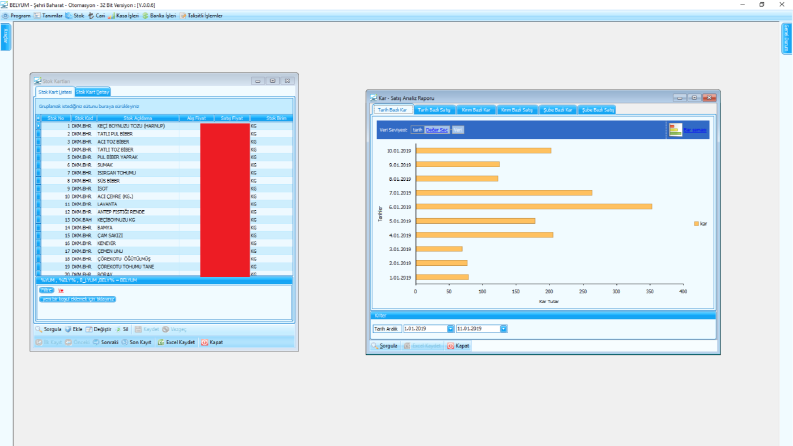Click the chart type icon
The height and width of the screenshot is (446, 793).
click(675, 130)
